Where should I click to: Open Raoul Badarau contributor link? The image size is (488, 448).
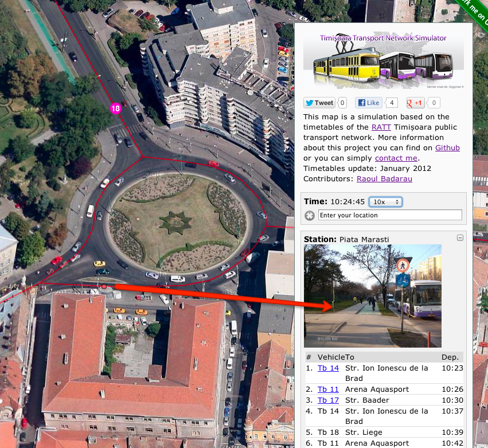tap(384, 179)
